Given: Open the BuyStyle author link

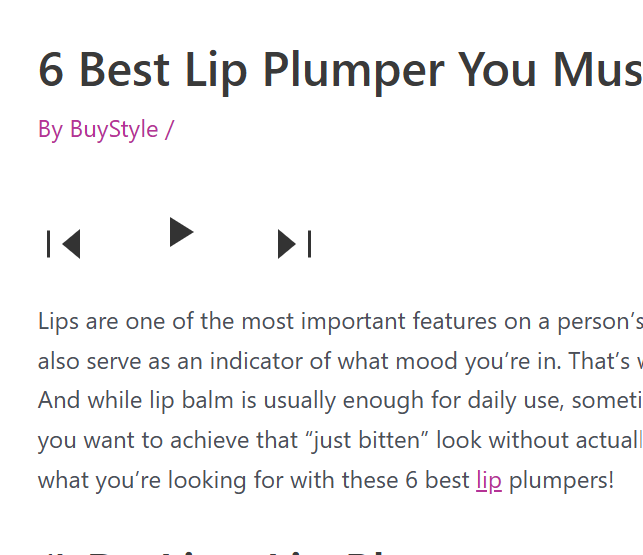Looking at the screenshot, I should coord(114,129).
